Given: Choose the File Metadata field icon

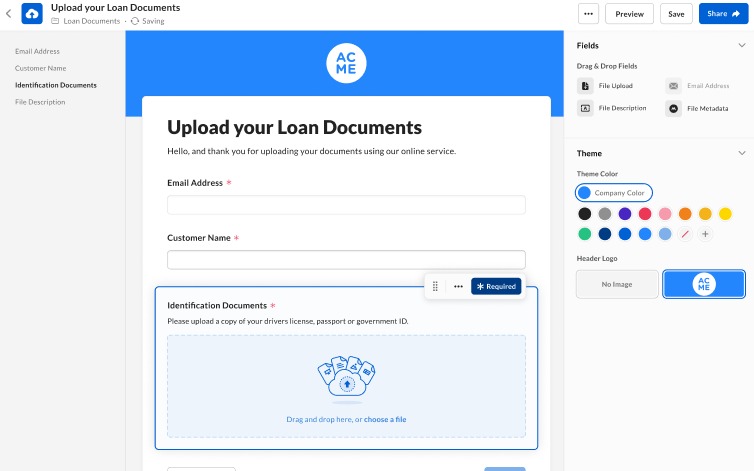Looking at the screenshot, I should point(674,108).
